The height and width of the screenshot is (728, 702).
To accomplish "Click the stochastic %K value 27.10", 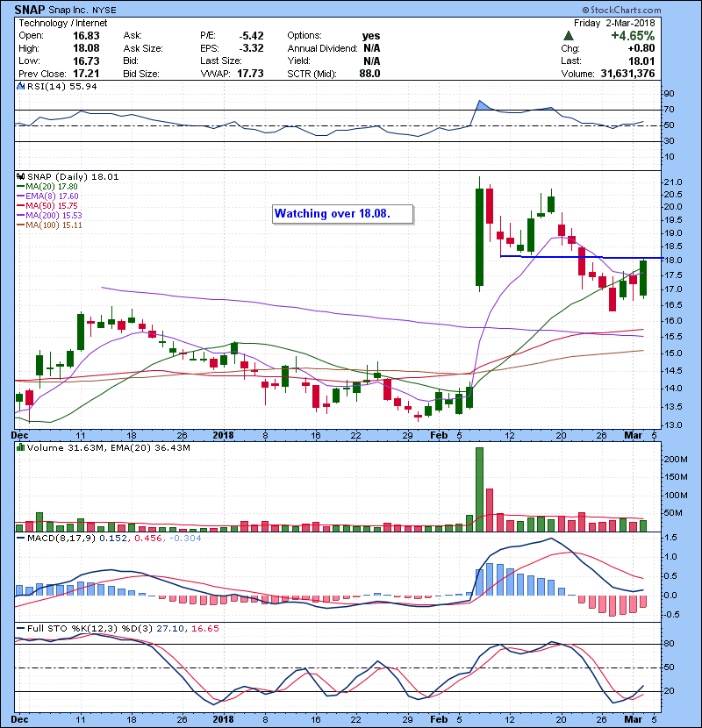I will [170, 628].
